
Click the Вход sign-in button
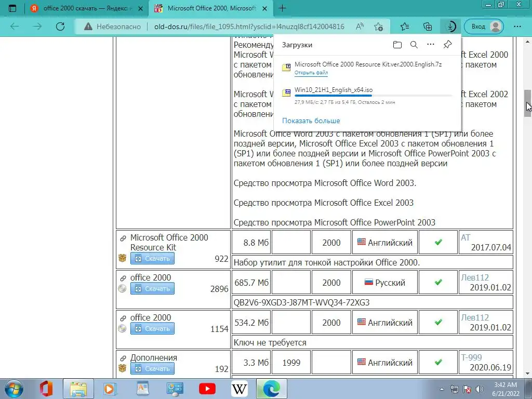pos(484,26)
